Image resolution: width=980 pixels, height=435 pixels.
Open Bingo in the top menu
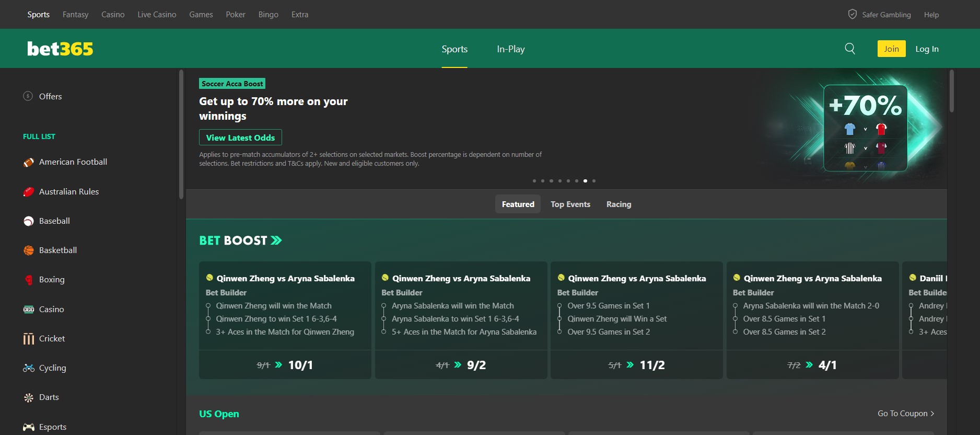(269, 15)
